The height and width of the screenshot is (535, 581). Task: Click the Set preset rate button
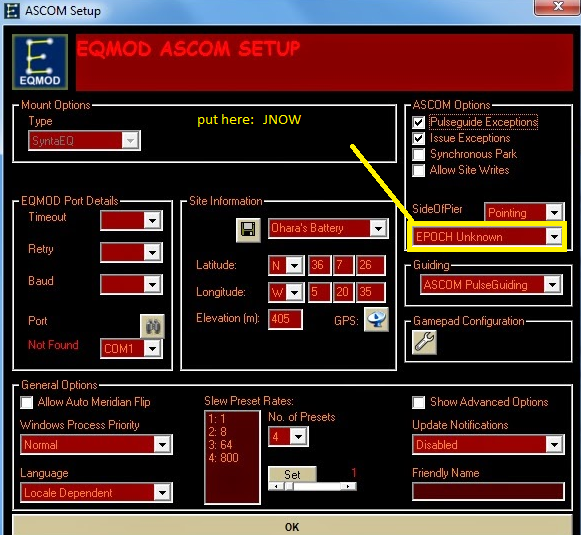(292, 474)
